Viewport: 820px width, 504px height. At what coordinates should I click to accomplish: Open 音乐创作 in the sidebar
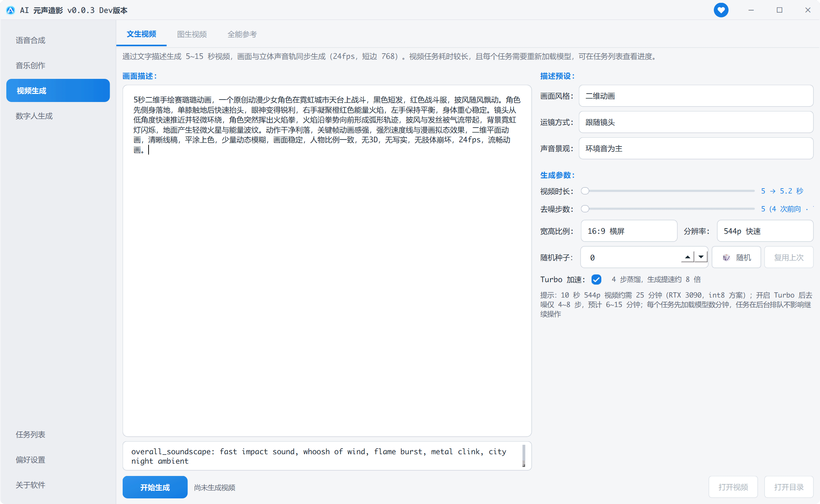point(58,66)
